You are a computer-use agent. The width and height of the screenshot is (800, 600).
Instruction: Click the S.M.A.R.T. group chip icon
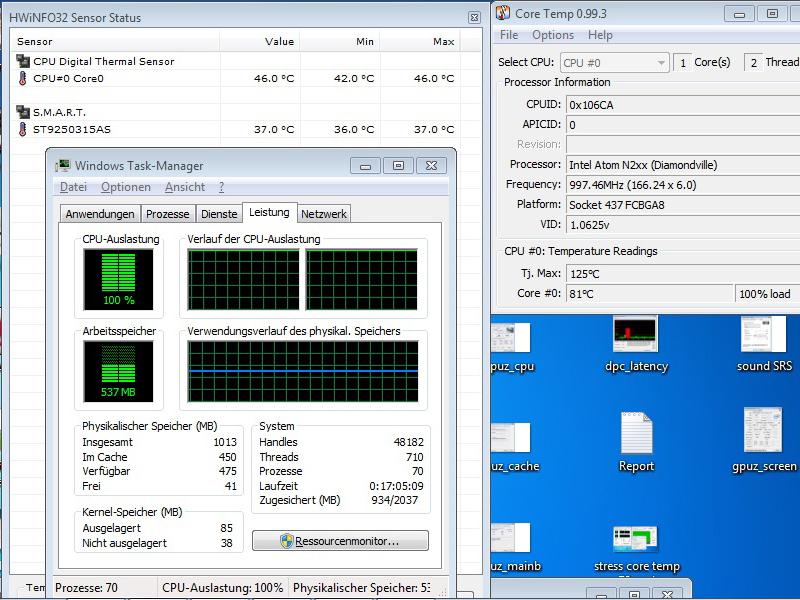coord(23,112)
